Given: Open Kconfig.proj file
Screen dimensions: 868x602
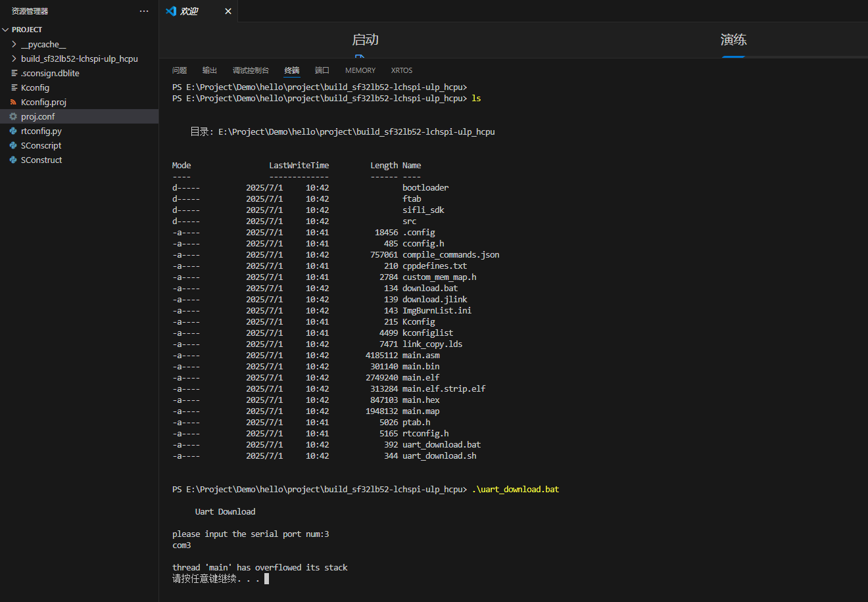Looking at the screenshot, I should coord(79,102).
